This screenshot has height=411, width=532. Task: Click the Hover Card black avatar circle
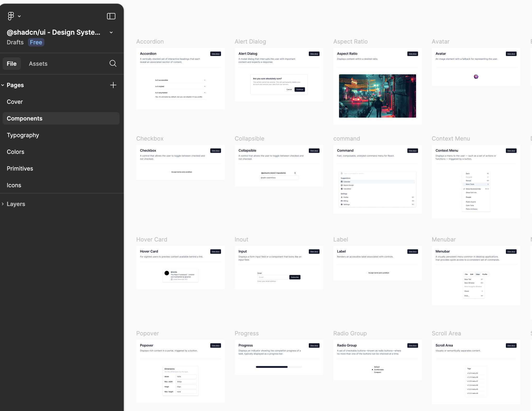tap(167, 273)
